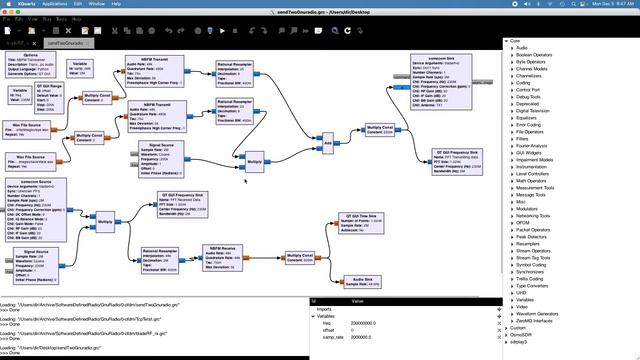Click the Paste clipboard toolbar icon

(139, 31)
